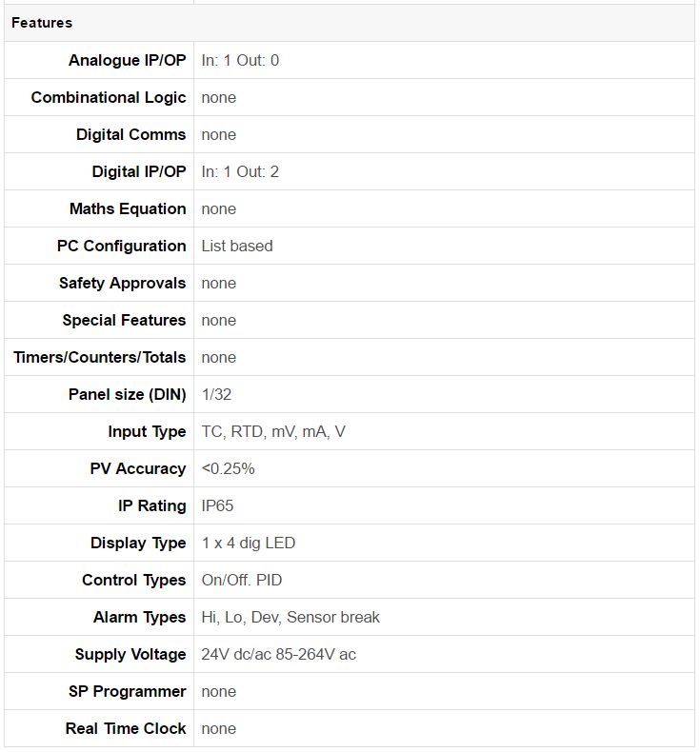Select the Digital Comms row label

coord(130,134)
